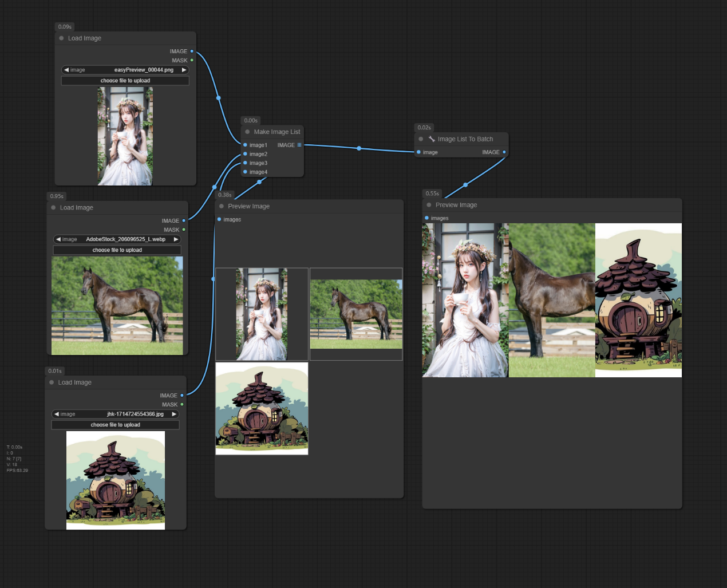Click next arrow on AdobeStock_206096525_L.webp selector

point(176,239)
